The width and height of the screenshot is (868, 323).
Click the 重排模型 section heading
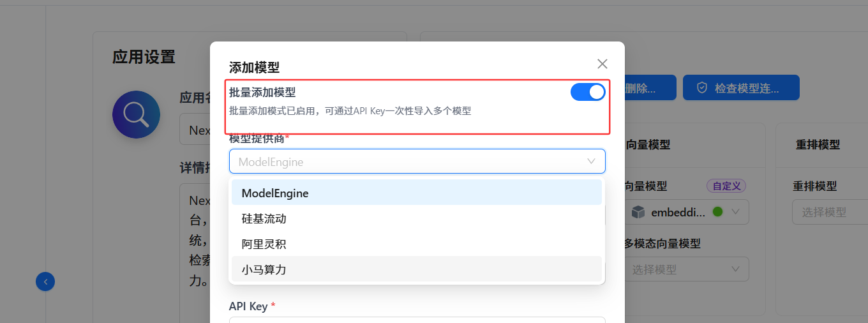point(818,145)
